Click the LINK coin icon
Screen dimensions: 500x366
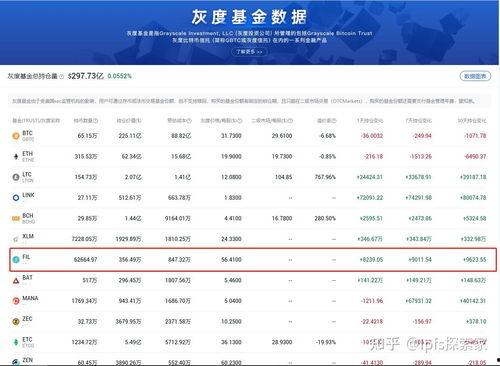(x=16, y=198)
